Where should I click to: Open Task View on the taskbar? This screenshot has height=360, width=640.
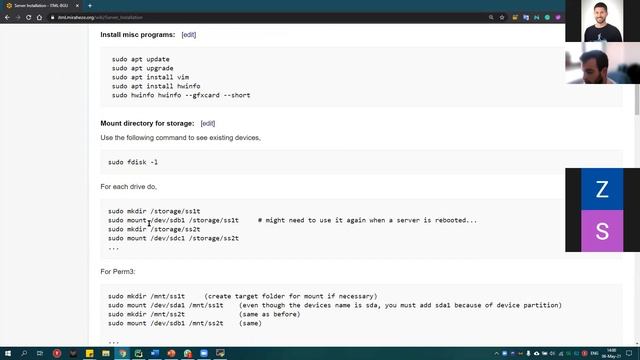(40, 353)
